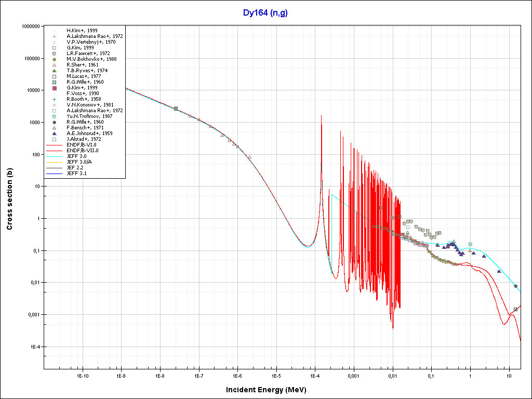Click the A.E.Johnsrud+ 1959 dark triangle marker
Screen dimensions: 532x399
tap(54, 134)
